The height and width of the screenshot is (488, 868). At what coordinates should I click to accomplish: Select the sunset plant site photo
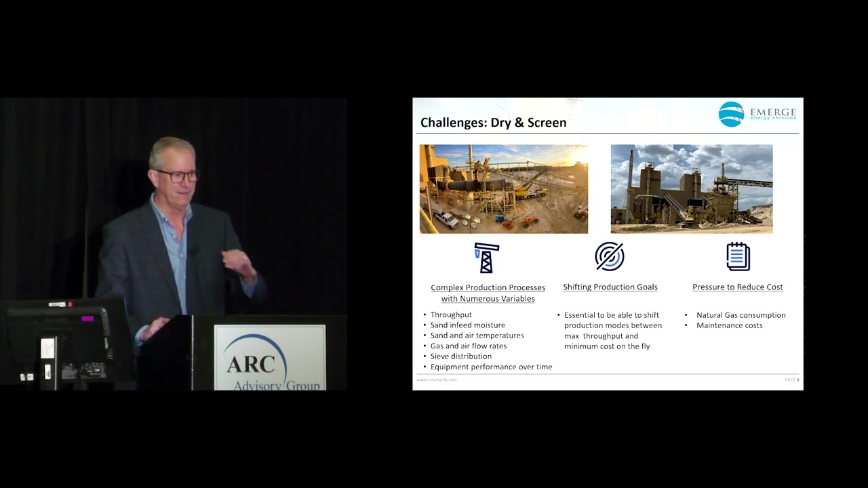click(x=504, y=189)
